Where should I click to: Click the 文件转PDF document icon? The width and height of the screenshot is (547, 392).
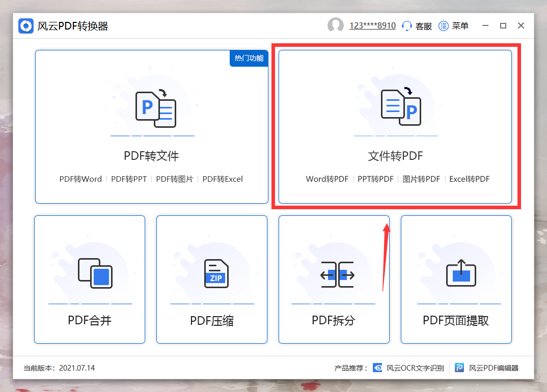(401, 106)
